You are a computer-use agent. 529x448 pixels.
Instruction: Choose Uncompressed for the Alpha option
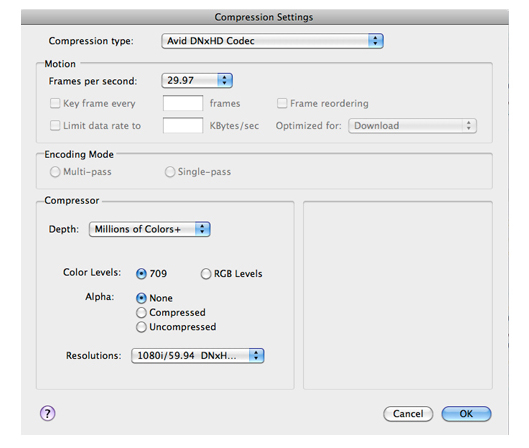(x=141, y=327)
